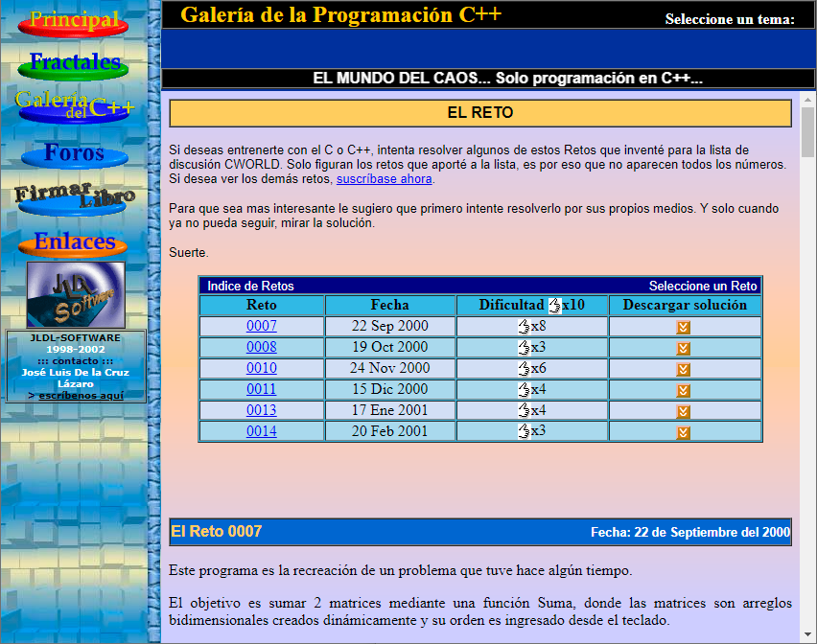Click the scrollbar up arrow
Image resolution: width=817 pixels, height=644 pixels.
coord(807,100)
